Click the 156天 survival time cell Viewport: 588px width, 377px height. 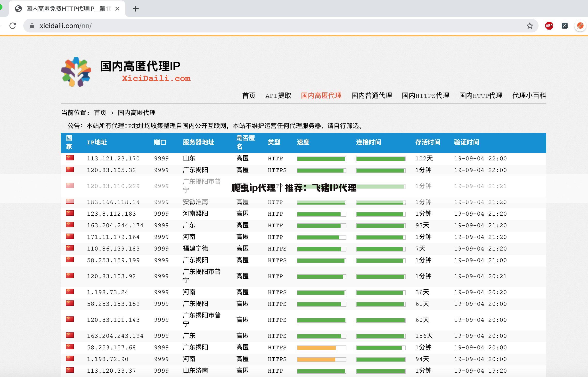[x=424, y=336]
